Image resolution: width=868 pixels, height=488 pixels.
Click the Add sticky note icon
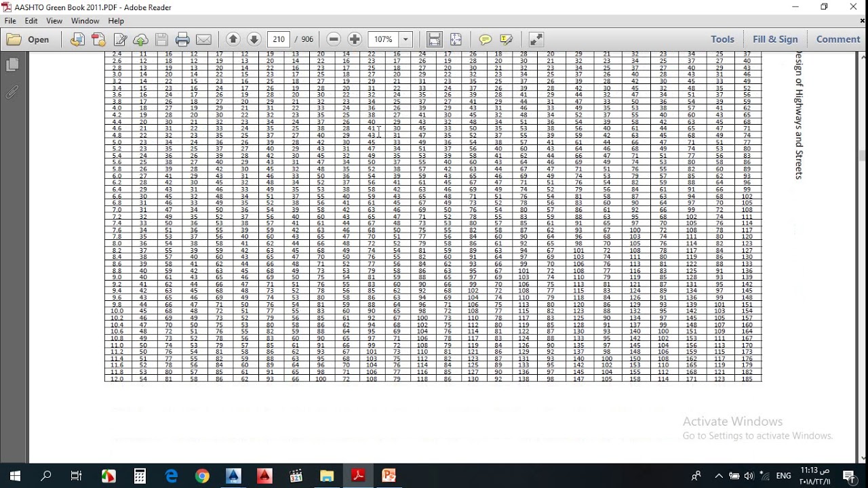(x=485, y=39)
